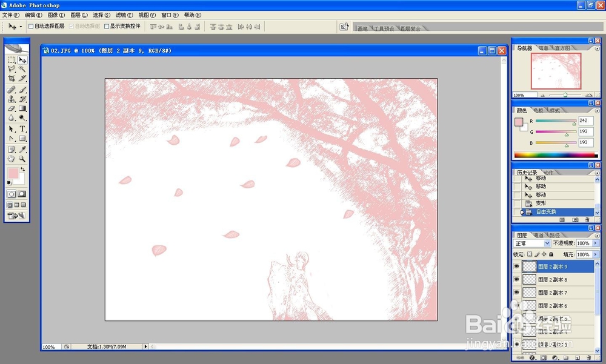
Task: Select the Healing Brush tool
Action: pos(12,90)
